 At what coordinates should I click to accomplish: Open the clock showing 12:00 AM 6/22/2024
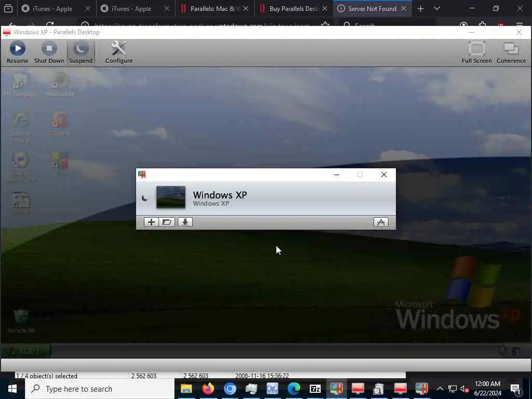(487, 389)
